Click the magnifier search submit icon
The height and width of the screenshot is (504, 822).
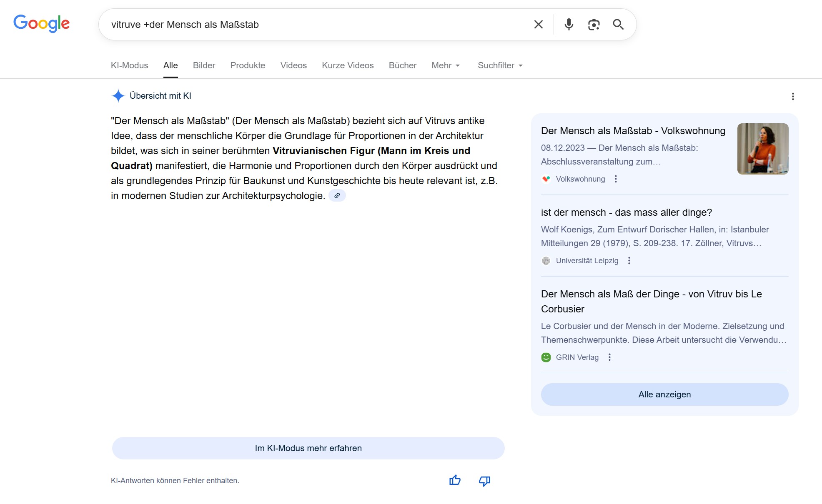click(x=618, y=25)
